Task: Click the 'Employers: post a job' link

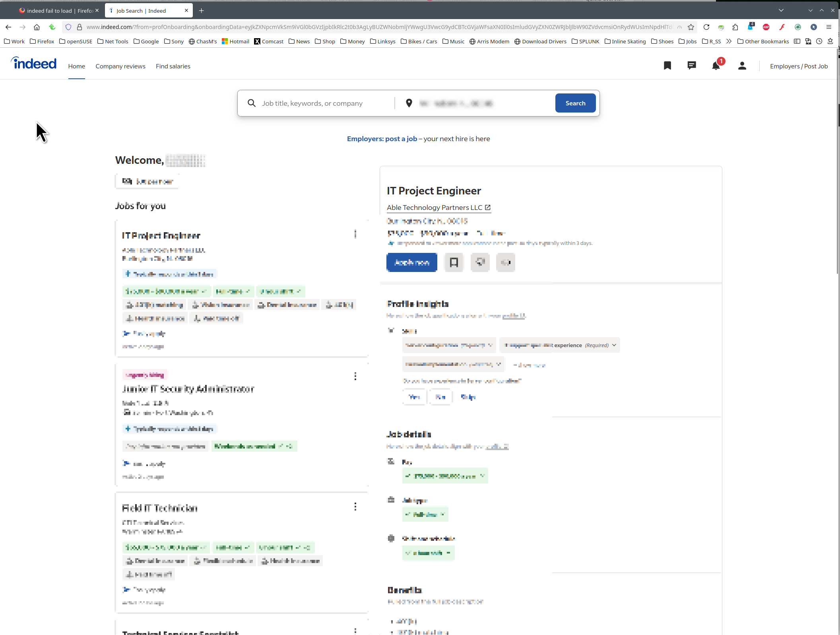Action: [382, 139]
